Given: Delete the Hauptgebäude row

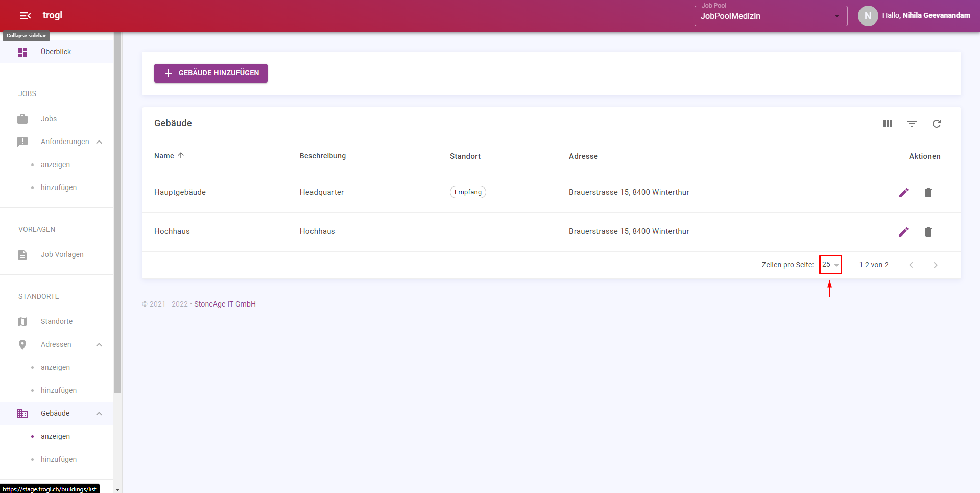Looking at the screenshot, I should point(928,193).
